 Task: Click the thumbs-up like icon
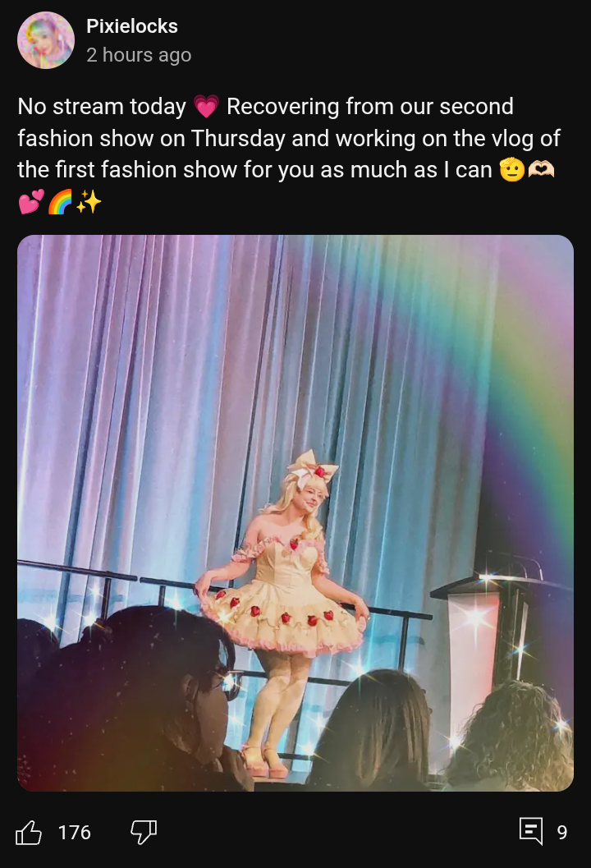point(28,832)
